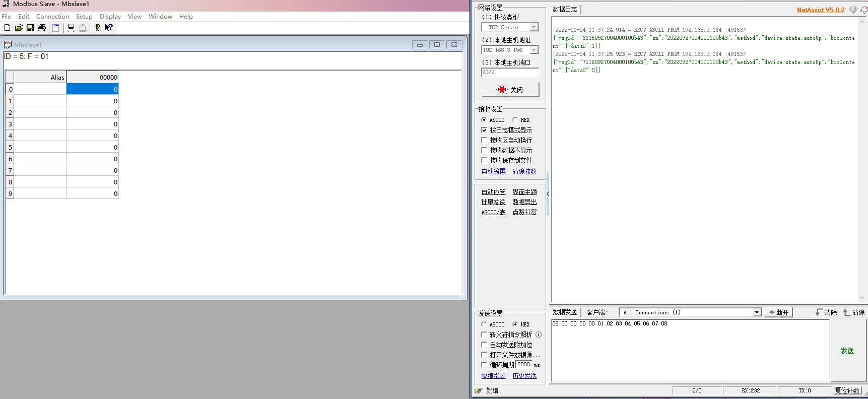Open the Setup menu
This screenshot has width=868, height=399.
pyautogui.click(x=84, y=17)
